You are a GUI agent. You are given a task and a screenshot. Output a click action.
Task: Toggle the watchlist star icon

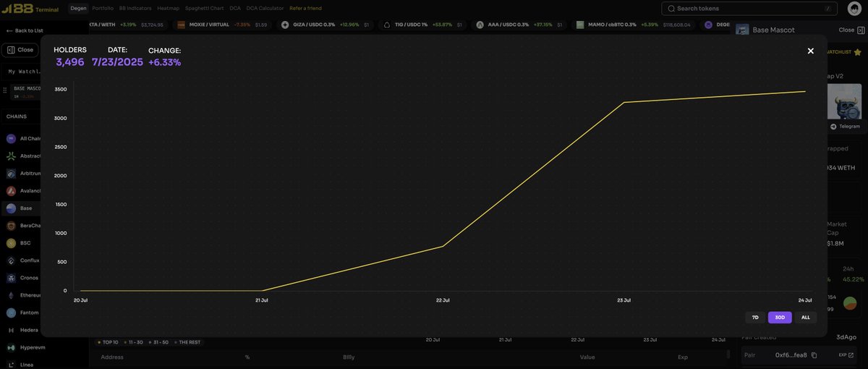(x=858, y=52)
